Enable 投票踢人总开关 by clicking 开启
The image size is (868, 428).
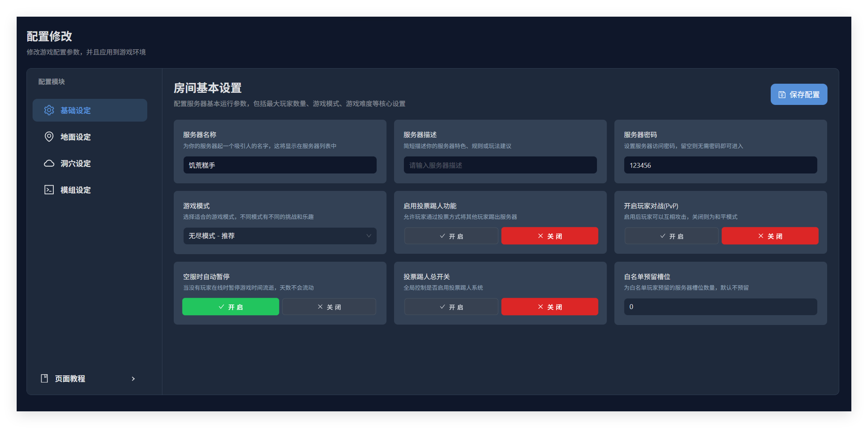point(451,307)
